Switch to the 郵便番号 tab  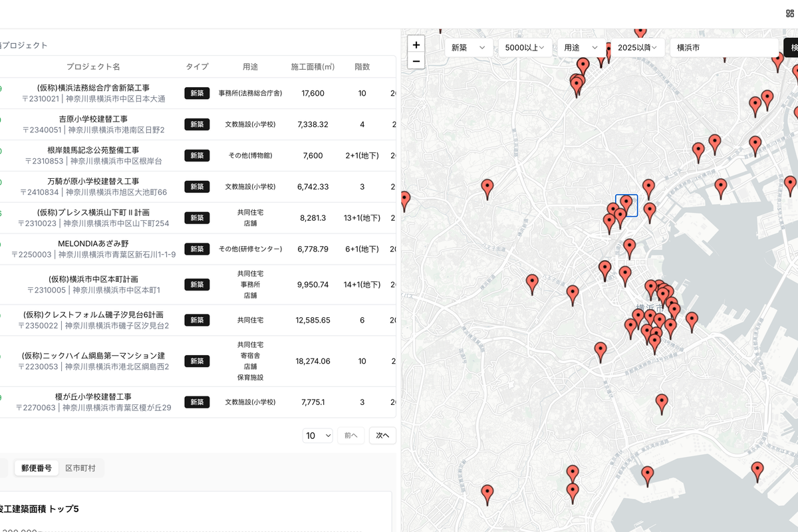click(x=36, y=468)
